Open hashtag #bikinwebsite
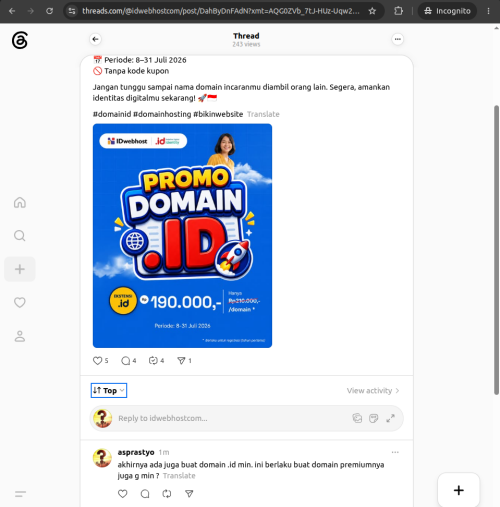This screenshot has height=507, width=500. [x=218, y=114]
